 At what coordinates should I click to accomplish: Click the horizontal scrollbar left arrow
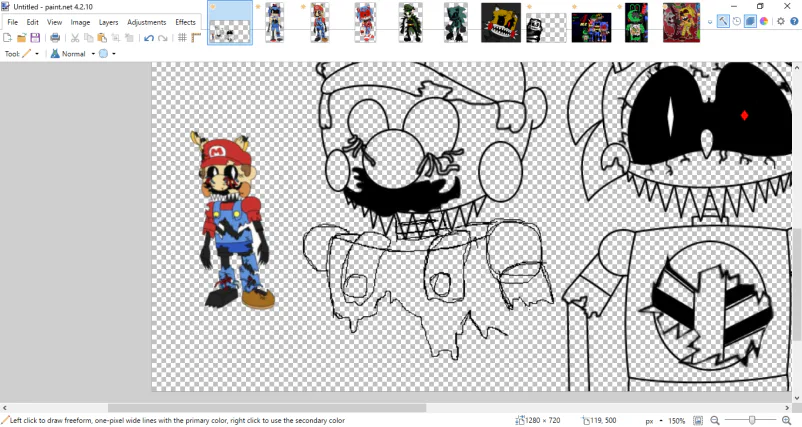(x=4, y=408)
